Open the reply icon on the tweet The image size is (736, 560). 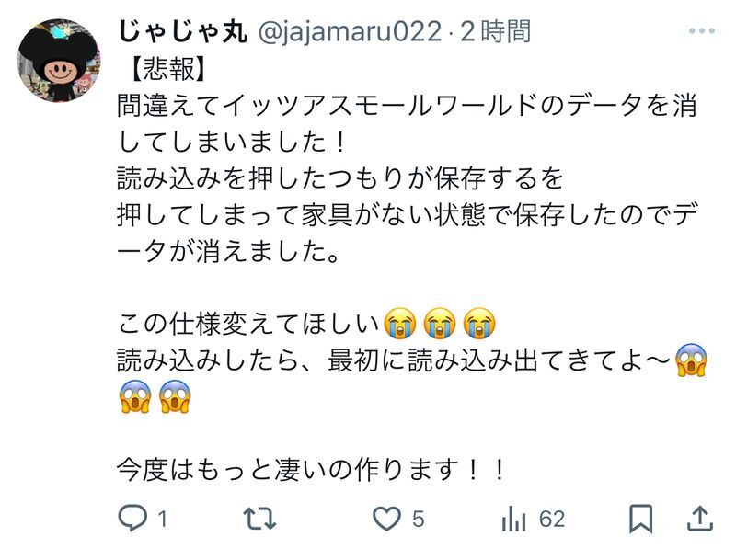(x=132, y=519)
